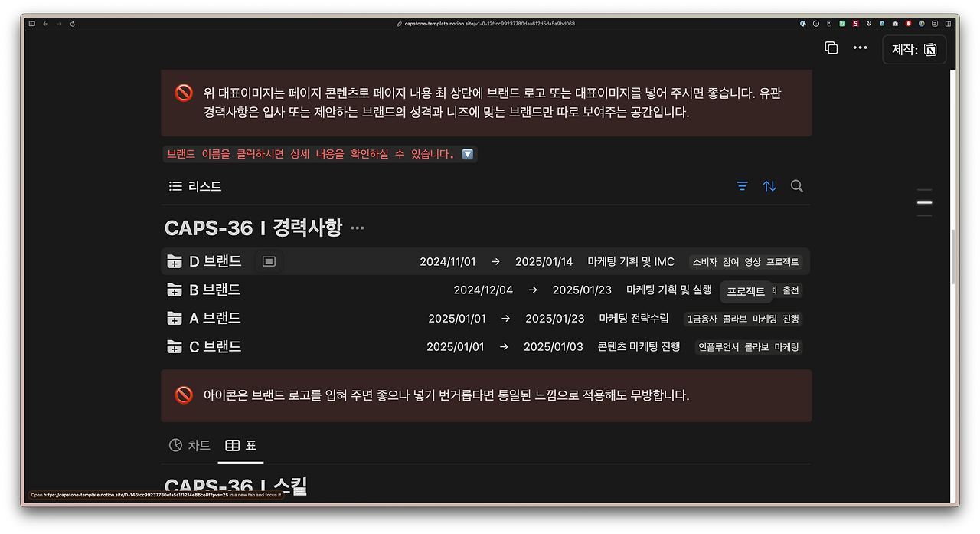The width and height of the screenshot is (980, 534).
Task: Open search in the 리스트 database view
Action: tap(796, 186)
